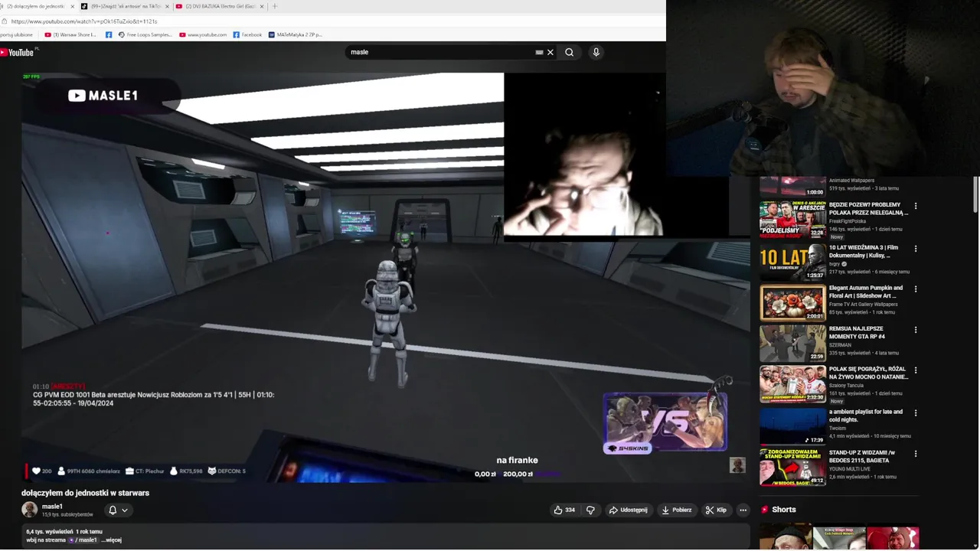Image resolution: width=980 pixels, height=551 pixels.
Task: Open the masle1 channel name link
Action: pos(52,507)
